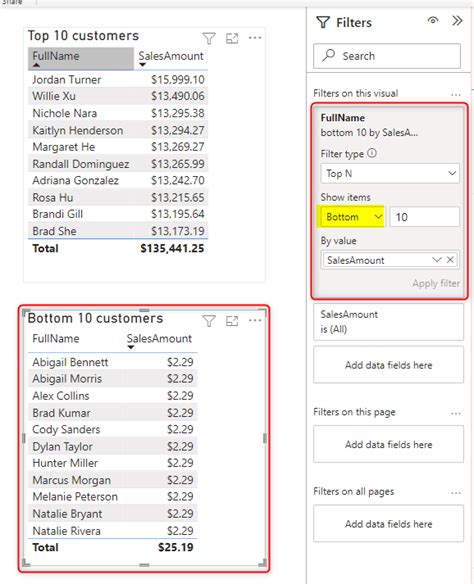This screenshot has height=584, width=474.
Task: Click the $135,441.25 total value
Action: click(x=172, y=248)
